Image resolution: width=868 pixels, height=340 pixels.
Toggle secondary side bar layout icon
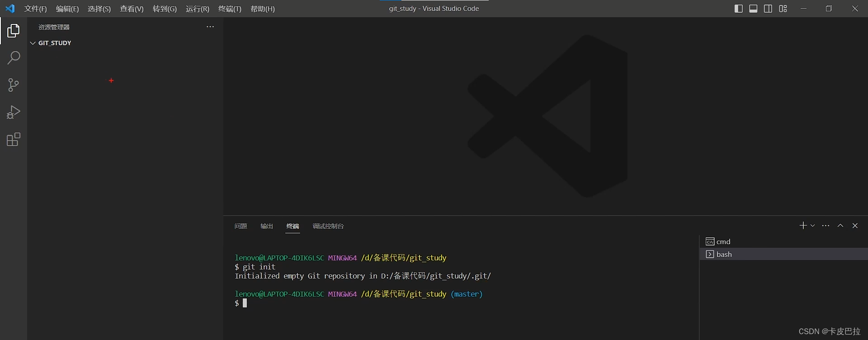[x=768, y=9]
